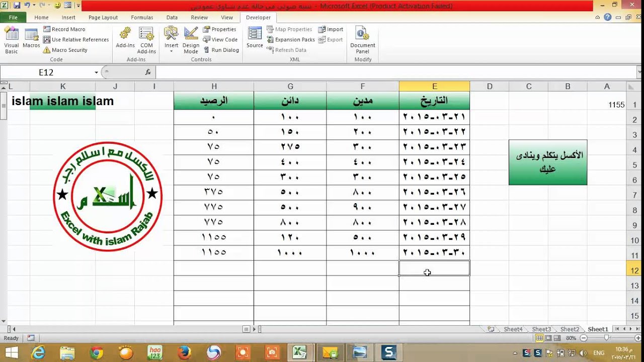
Task: Click Map Properties
Action: 289,29
